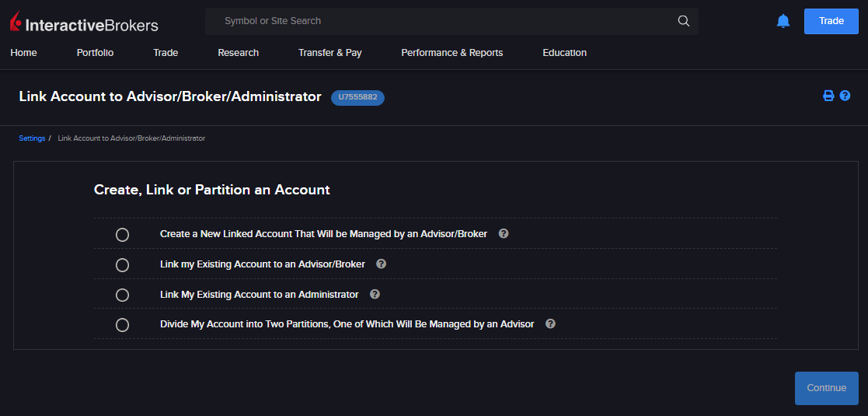Click the printer icon
The width and height of the screenshot is (868, 416).
pyautogui.click(x=828, y=96)
